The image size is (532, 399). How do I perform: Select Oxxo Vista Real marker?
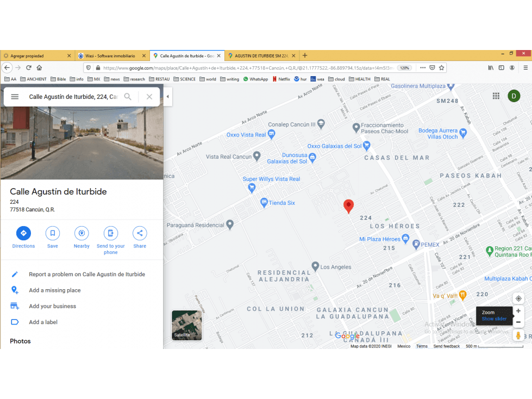tap(271, 135)
